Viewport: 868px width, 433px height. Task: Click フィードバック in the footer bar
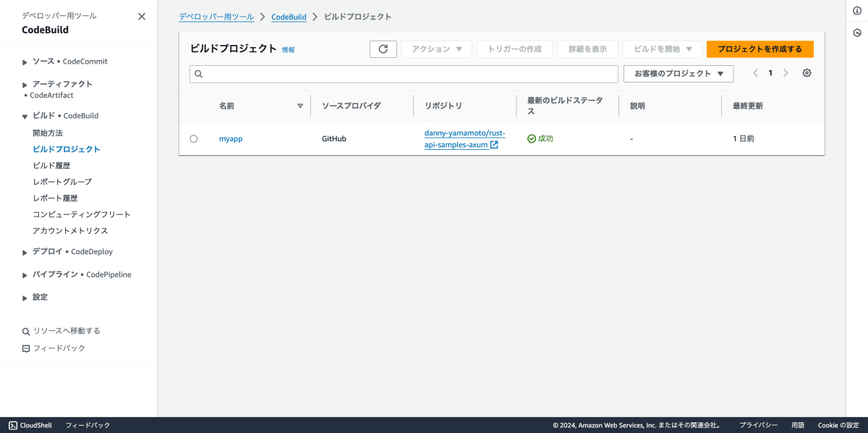click(x=88, y=425)
